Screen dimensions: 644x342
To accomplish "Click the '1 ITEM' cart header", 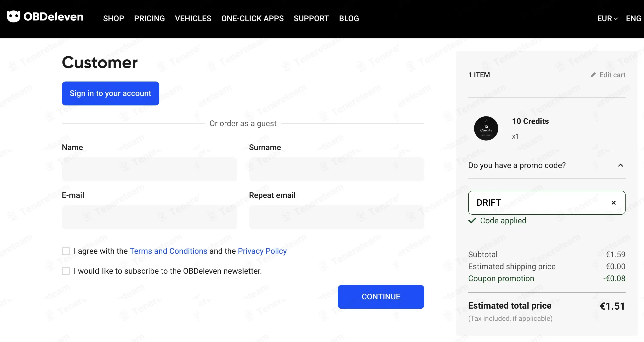I will (x=479, y=75).
